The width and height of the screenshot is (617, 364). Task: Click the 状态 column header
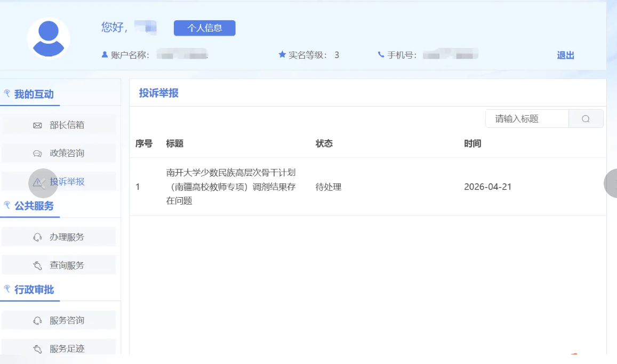click(324, 144)
